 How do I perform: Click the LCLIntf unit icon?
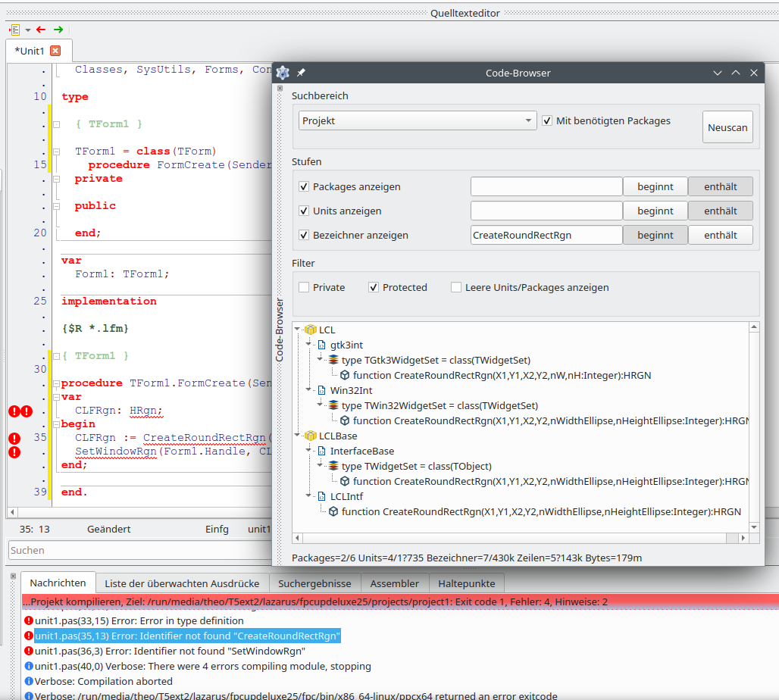[322, 496]
